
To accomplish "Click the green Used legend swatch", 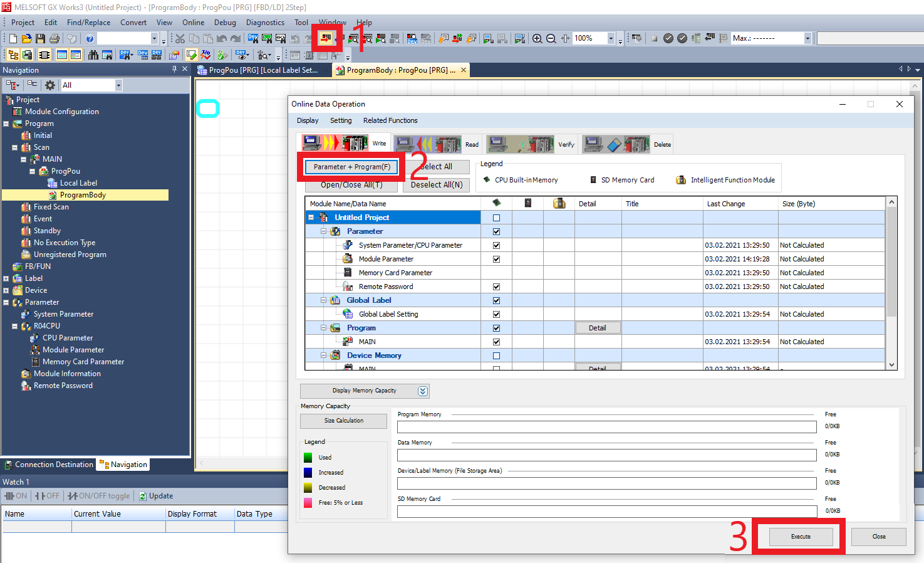I will pos(308,458).
